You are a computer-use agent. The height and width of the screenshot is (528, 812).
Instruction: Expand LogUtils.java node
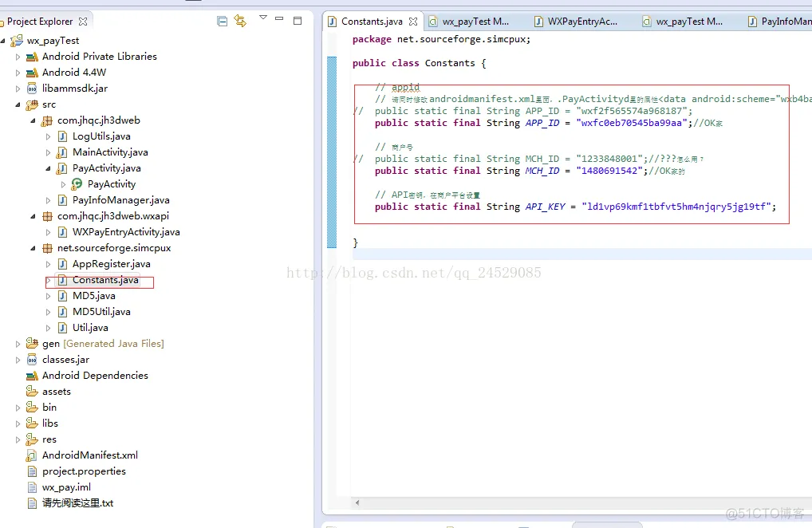(x=48, y=136)
